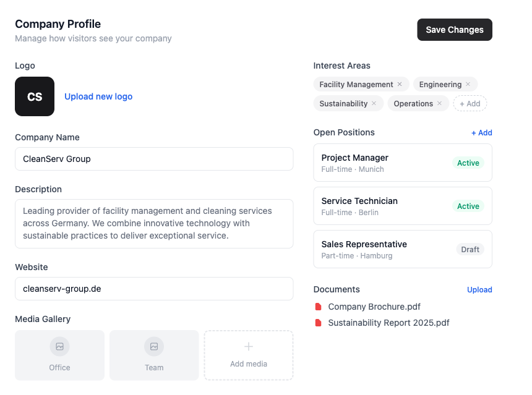This screenshot has width=532, height=395.
Task: Dismiss the Facility Management interest tag
Action: (400, 84)
